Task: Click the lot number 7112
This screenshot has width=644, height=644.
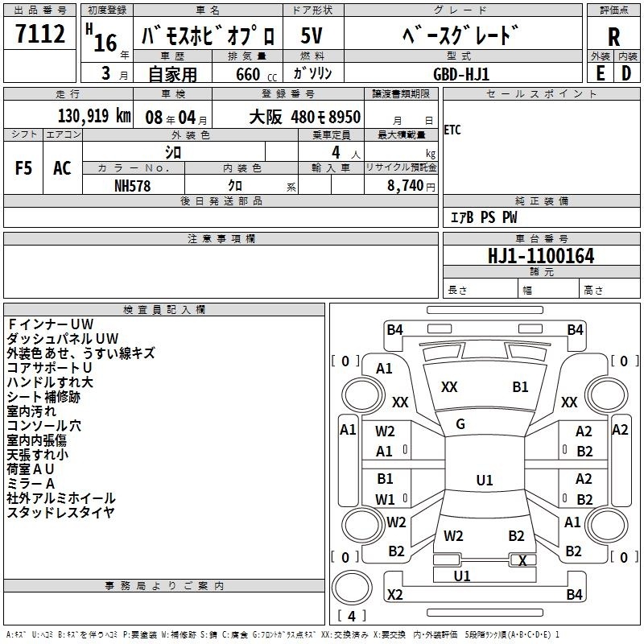Action: 40,35
